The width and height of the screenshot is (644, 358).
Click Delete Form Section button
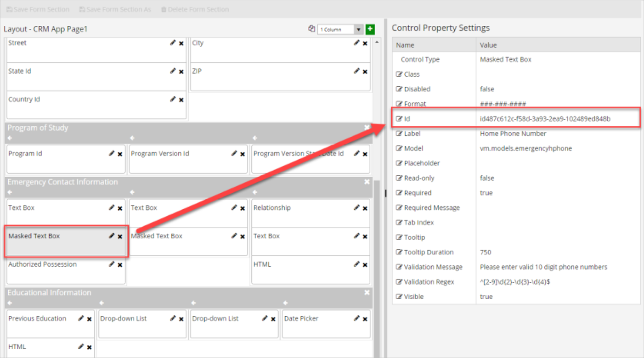195,9
